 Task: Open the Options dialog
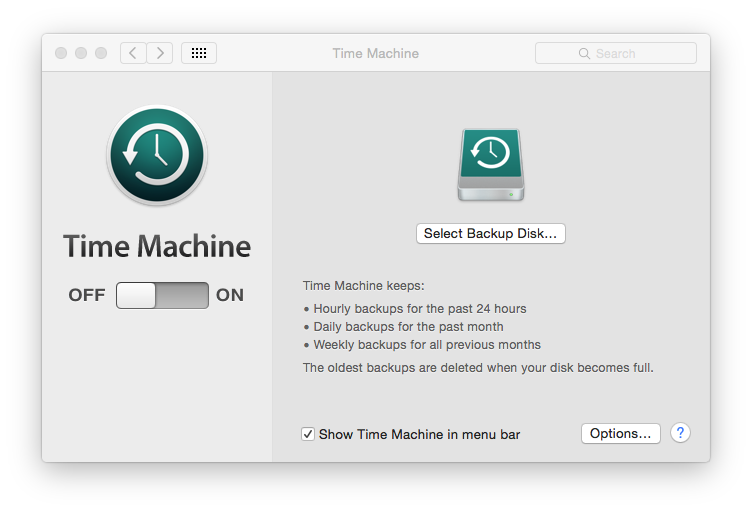[621, 433]
